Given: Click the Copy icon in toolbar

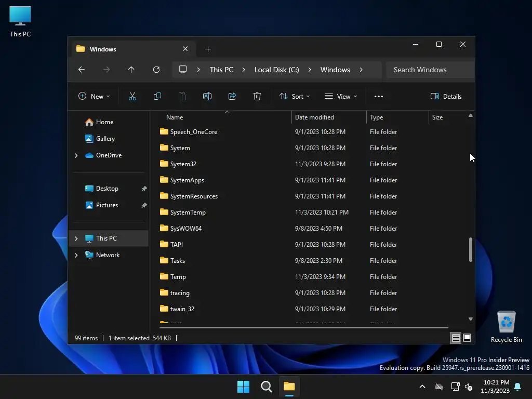Looking at the screenshot, I should pos(157,96).
